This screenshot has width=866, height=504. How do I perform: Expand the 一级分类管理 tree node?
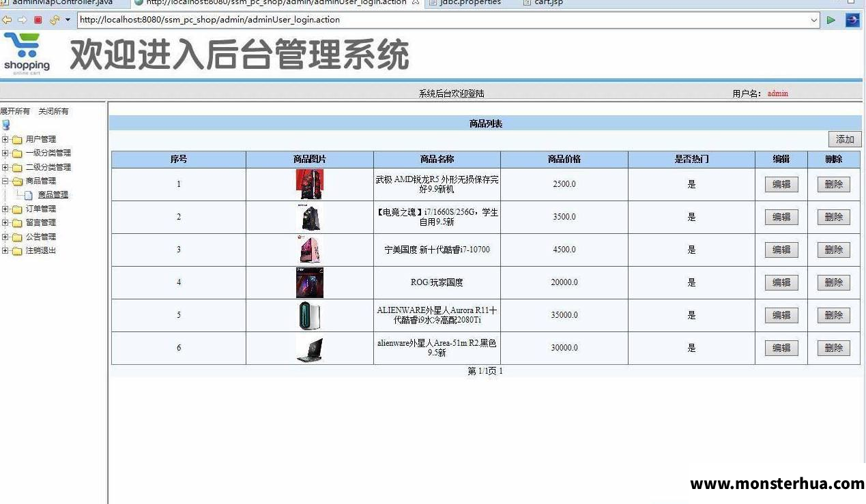pos(5,153)
